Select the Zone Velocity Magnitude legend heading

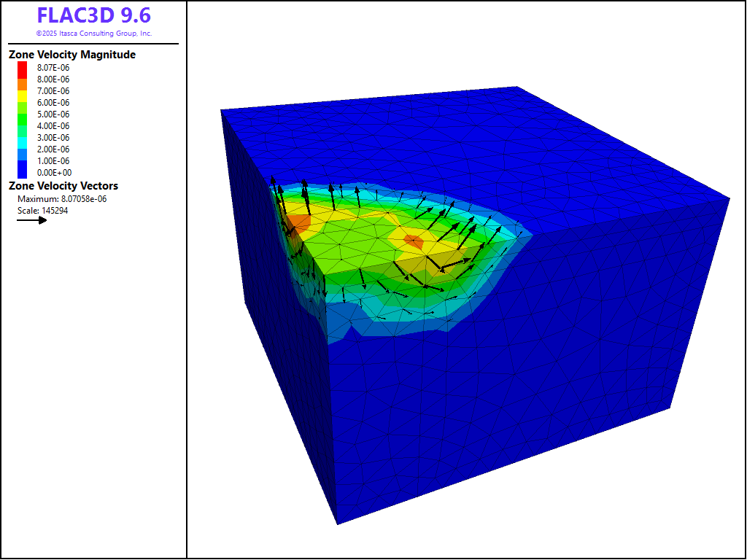tap(71, 55)
